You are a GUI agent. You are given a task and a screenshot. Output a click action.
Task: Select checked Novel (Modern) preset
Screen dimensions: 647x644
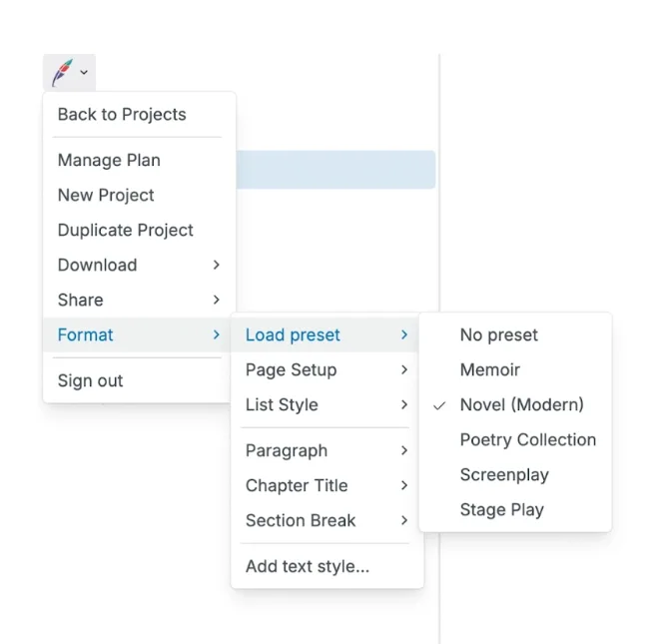coord(521,404)
